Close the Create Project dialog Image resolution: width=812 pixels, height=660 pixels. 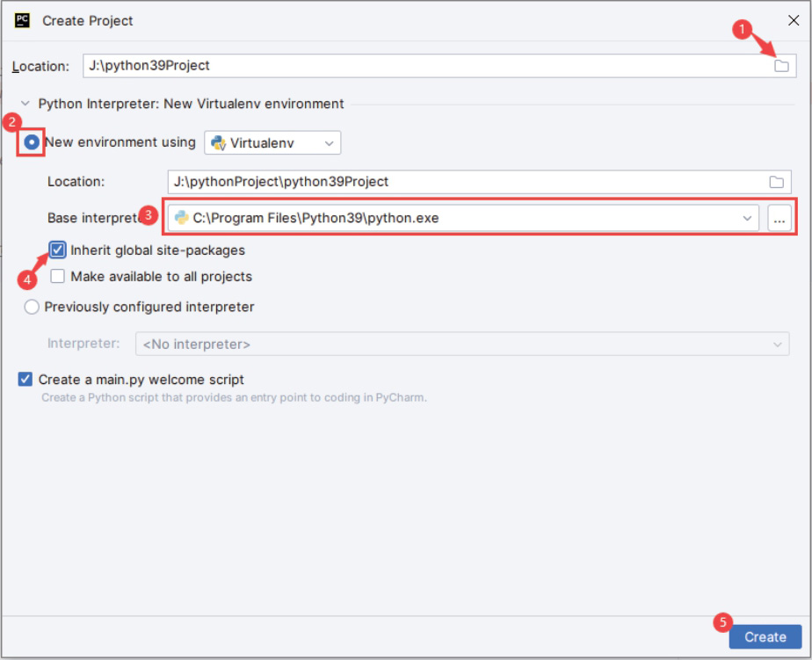coord(793,20)
